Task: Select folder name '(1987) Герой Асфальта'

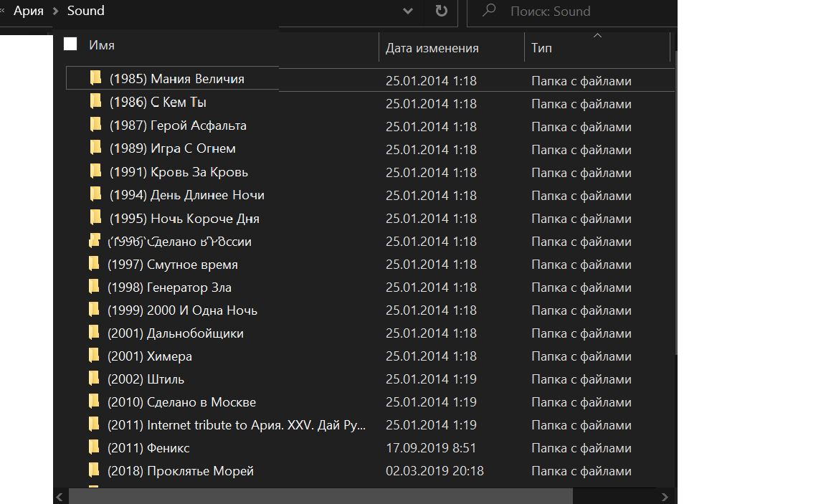Action: 178,125
